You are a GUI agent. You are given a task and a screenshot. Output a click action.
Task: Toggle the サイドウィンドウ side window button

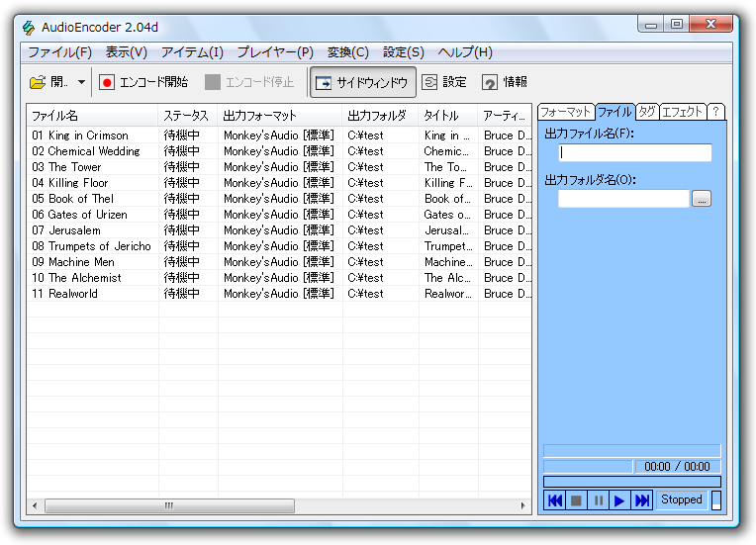point(362,82)
